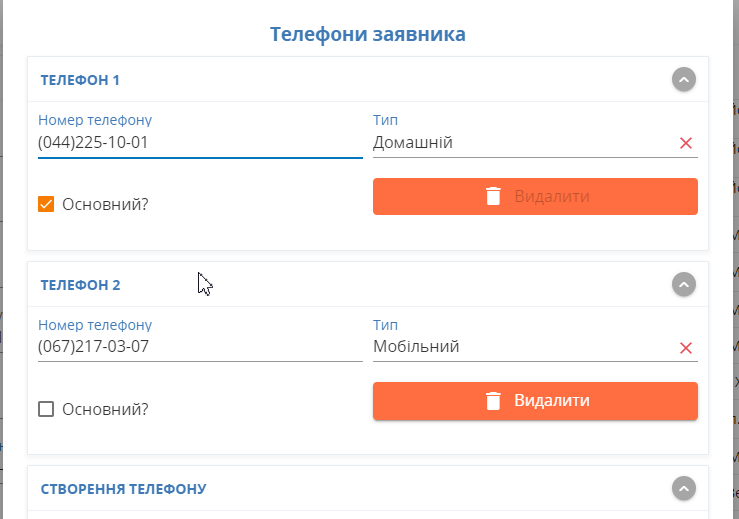
Task: Collapse the Телефон 1 section chevron
Action: (683, 80)
